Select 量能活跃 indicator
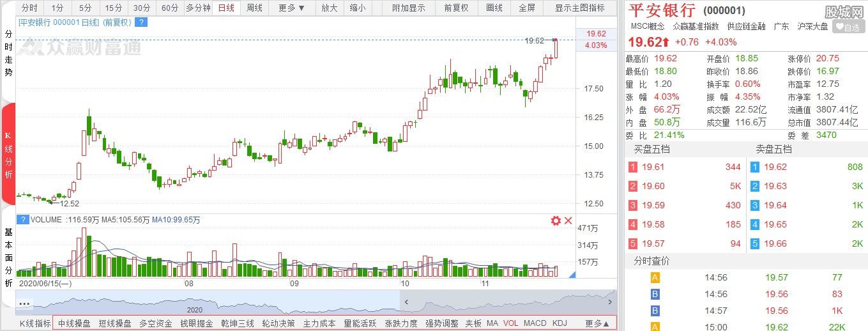Image resolution: width=868 pixels, height=331 pixels. [360, 323]
